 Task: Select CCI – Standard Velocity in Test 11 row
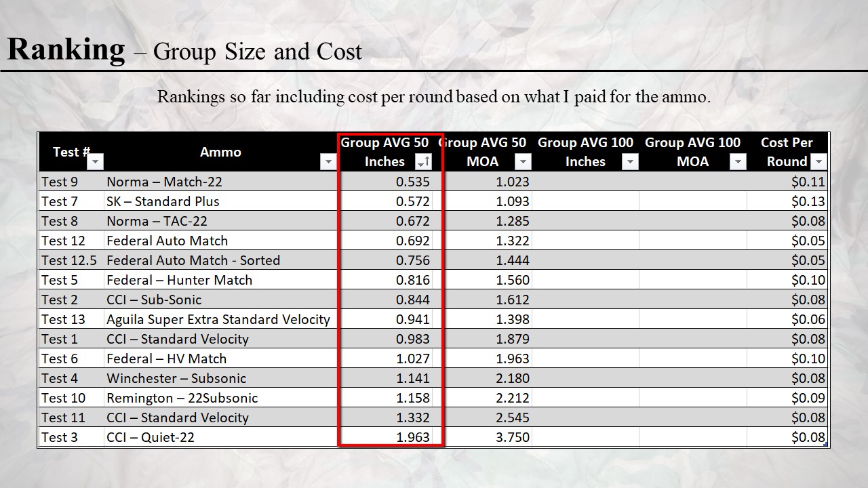click(220, 418)
